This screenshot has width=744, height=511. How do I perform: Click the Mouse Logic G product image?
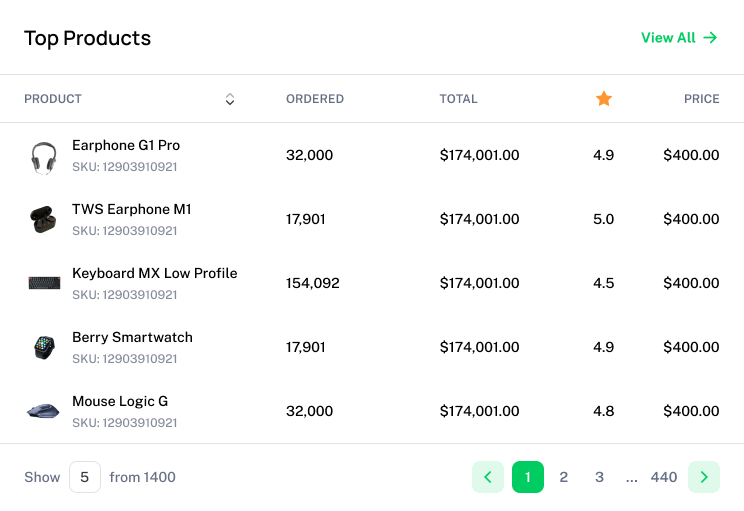[44, 411]
